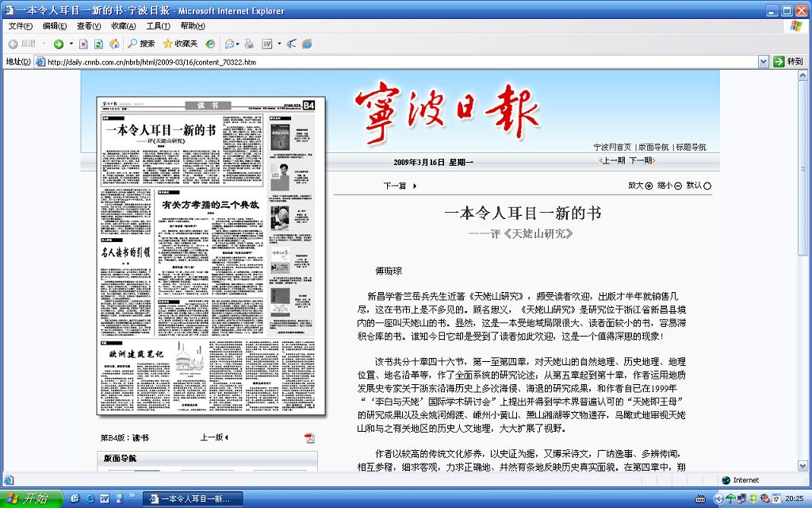This screenshot has height=508, width=812.
Task: Click the 名人读书的引领 article on page thumbnail
Action: pyautogui.click(x=126, y=252)
